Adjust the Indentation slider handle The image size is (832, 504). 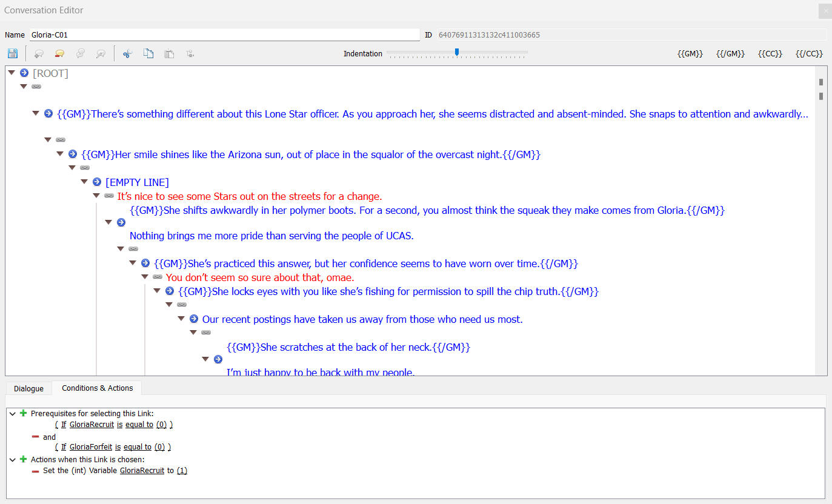(457, 53)
